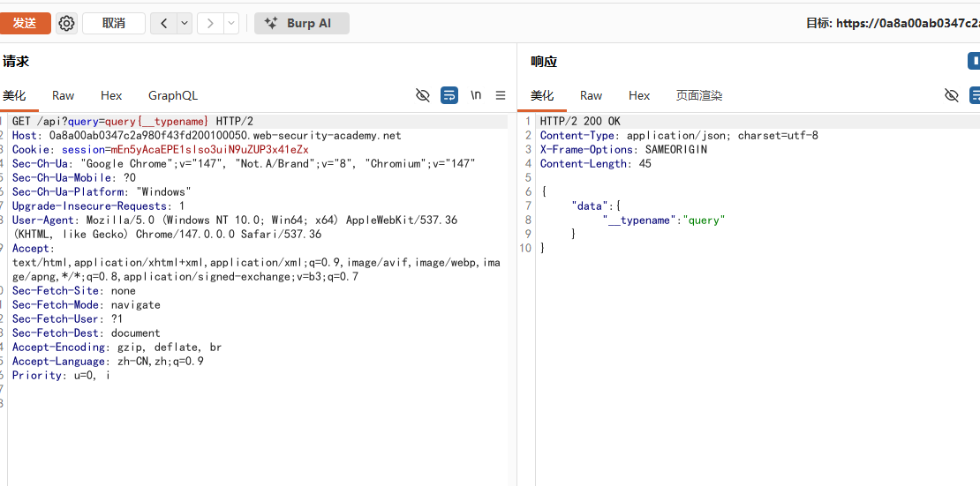Open the forward history dropdown arrow

(231, 23)
